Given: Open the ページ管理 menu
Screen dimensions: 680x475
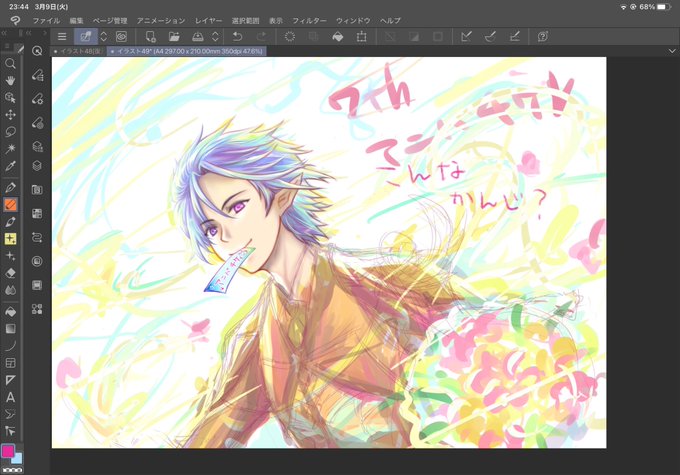Looking at the screenshot, I should click(110, 20).
